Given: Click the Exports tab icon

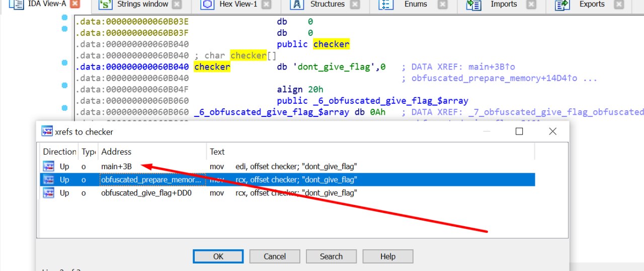Looking at the screenshot, I should (561, 5).
